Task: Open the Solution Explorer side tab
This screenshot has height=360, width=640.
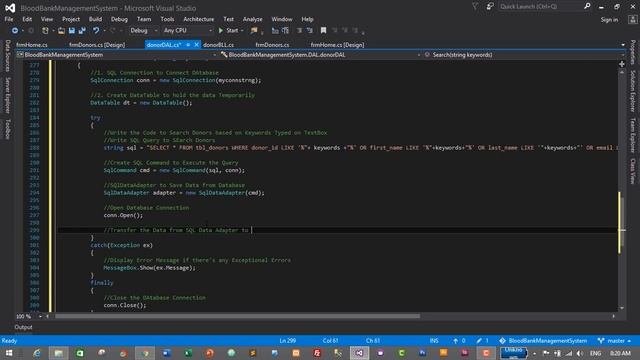Action: point(633,91)
